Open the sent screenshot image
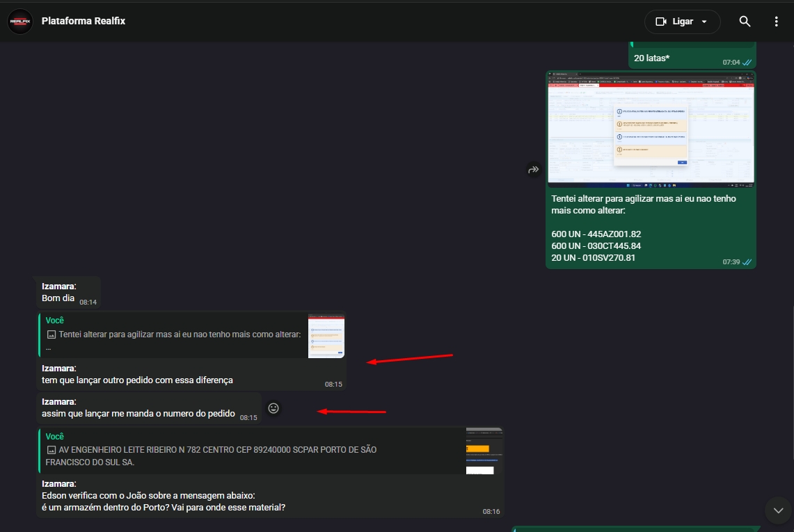This screenshot has width=794, height=532. tap(651, 129)
